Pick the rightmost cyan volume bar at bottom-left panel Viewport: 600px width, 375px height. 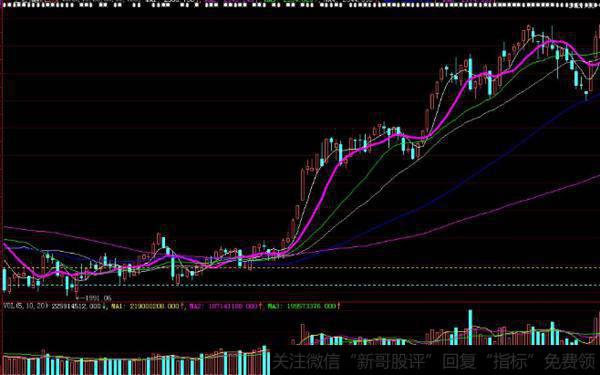pyautogui.click(x=264, y=360)
